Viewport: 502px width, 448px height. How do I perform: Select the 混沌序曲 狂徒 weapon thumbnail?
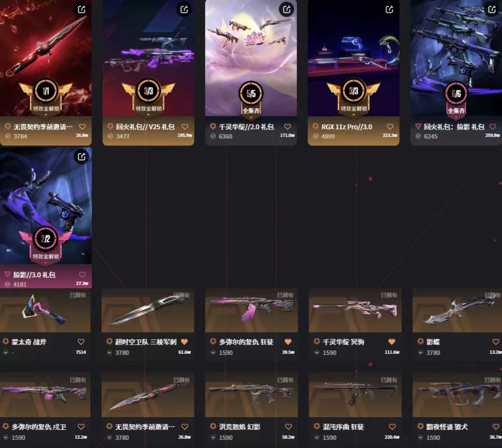click(355, 395)
